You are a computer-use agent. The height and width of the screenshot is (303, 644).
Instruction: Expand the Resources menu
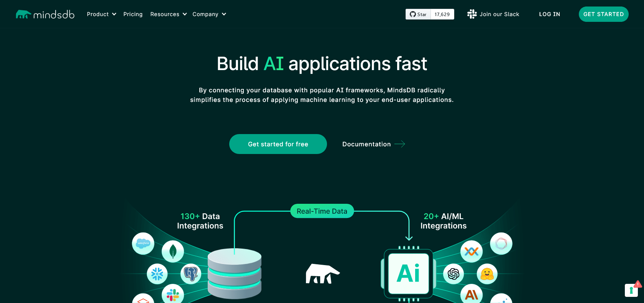coord(169,14)
